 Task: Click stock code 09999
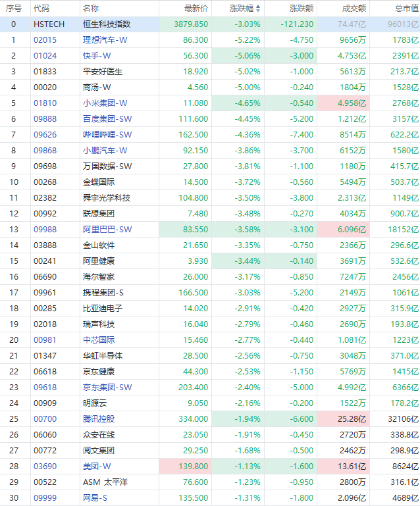[x=45, y=499]
